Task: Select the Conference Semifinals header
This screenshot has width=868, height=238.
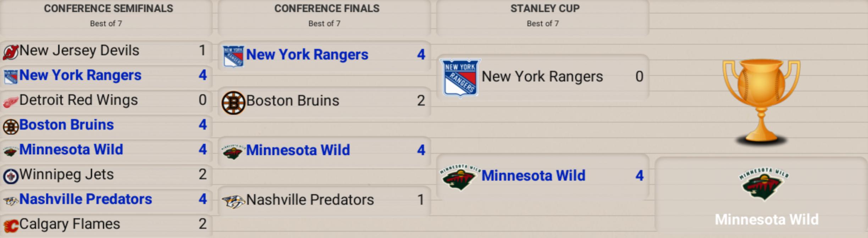Action: [109, 8]
